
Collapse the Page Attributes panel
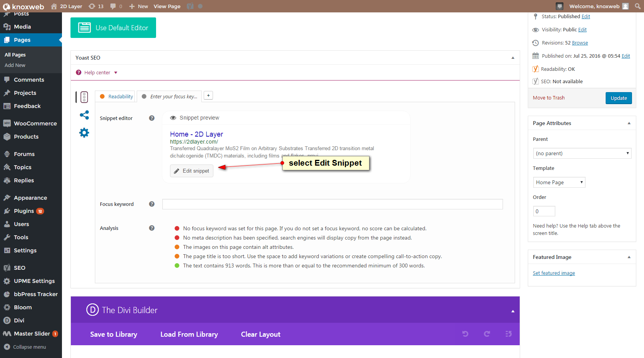tap(629, 123)
